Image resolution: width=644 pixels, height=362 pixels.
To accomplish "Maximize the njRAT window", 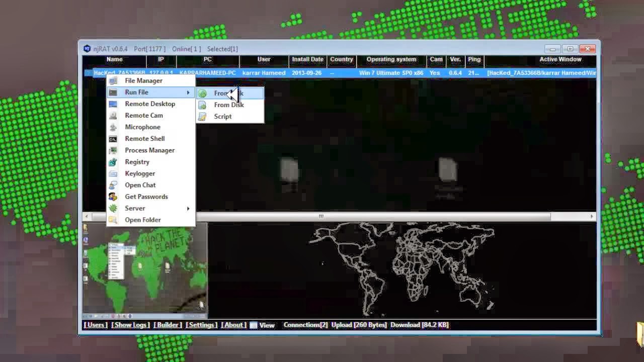I will point(570,49).
